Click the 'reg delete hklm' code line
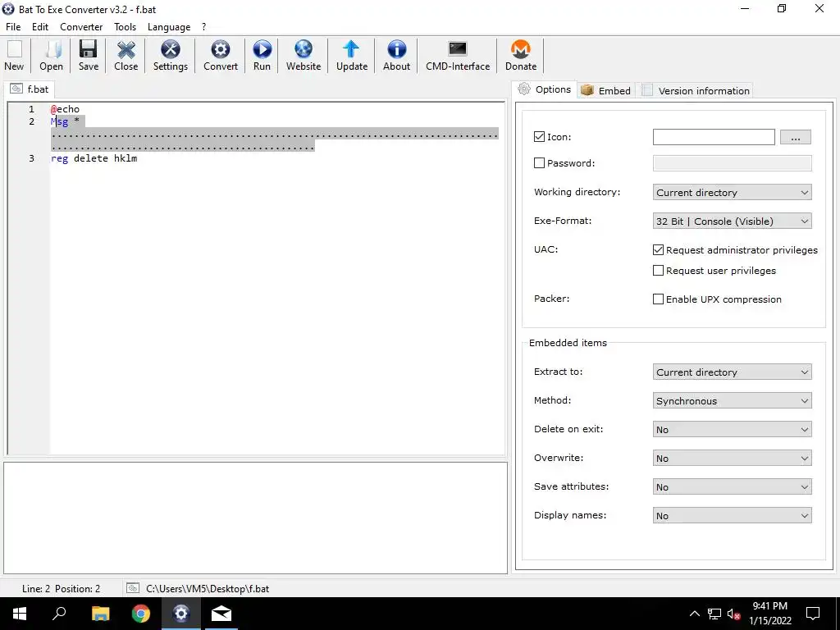The height and width of the screenshot is (630, 840). tap(94, 158)
